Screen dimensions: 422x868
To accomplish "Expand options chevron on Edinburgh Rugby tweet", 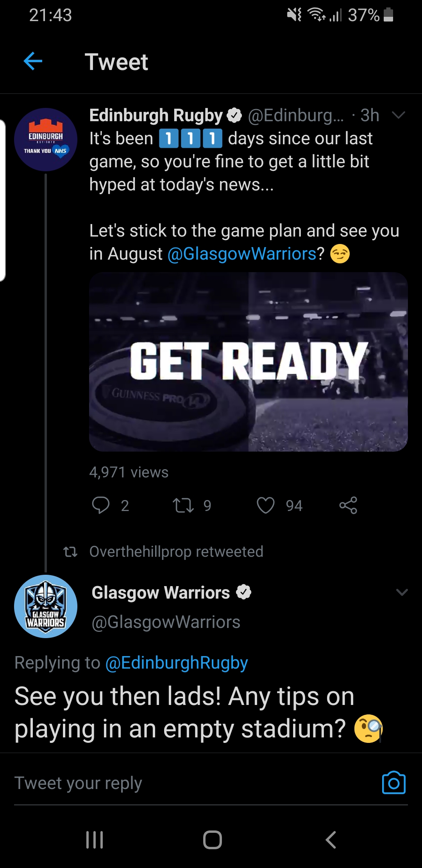I will 399,115.
